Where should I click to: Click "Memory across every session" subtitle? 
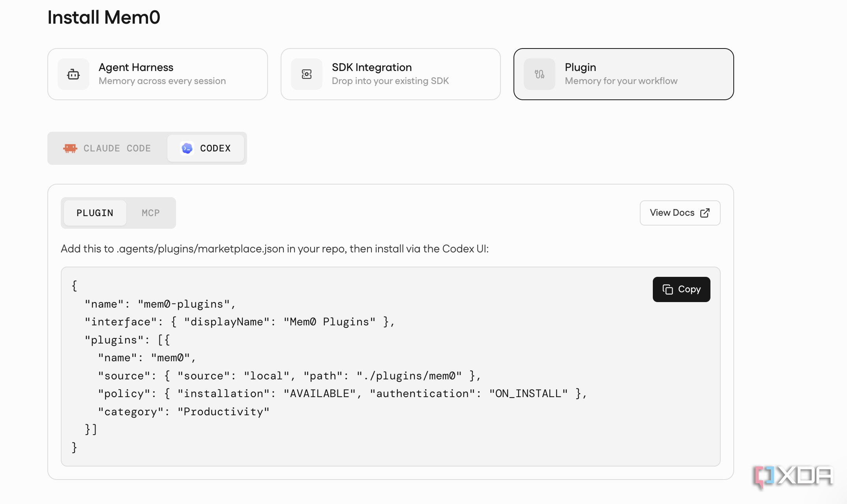tap(162, 81)
